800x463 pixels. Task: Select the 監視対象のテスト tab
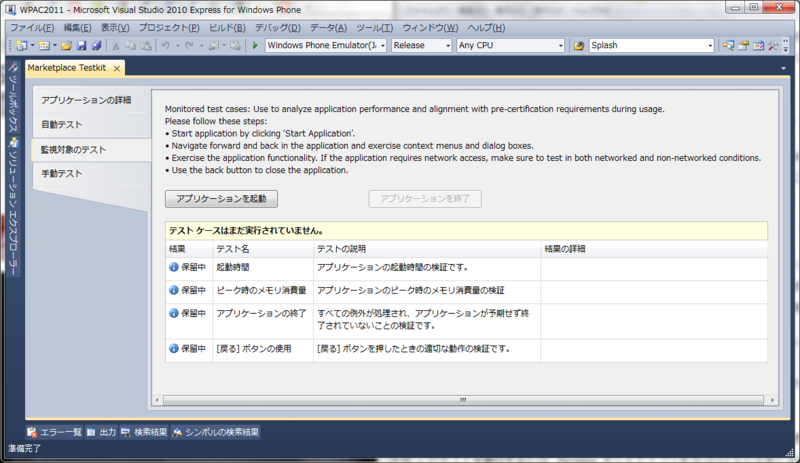(92, 150)
